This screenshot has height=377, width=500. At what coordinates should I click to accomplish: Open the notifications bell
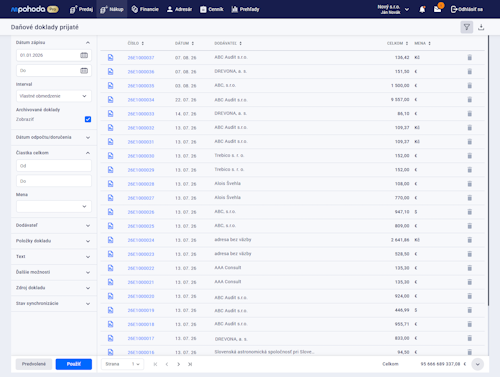point(422,9)
